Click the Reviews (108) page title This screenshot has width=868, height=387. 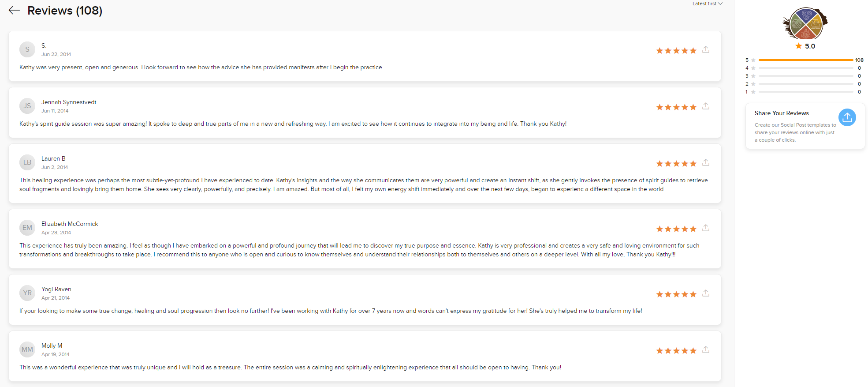65,11
